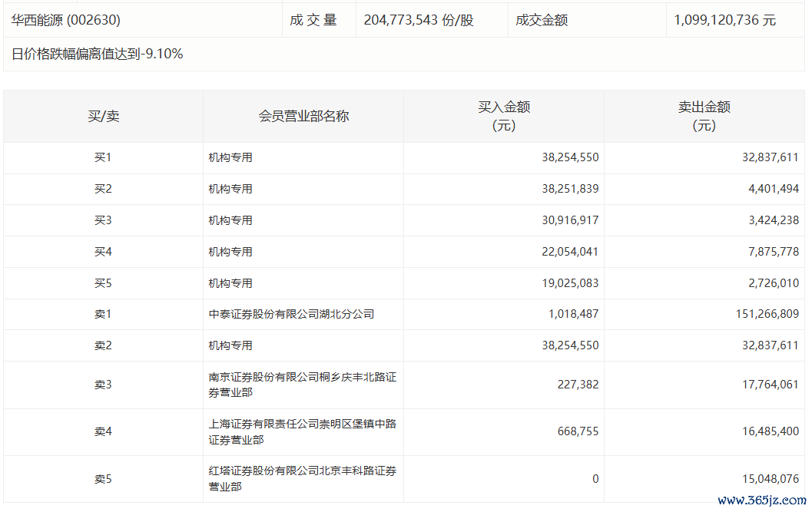Screen dimensions: 812x512
Task: Select the 买/卖 column header
Action: pos(103,116)
